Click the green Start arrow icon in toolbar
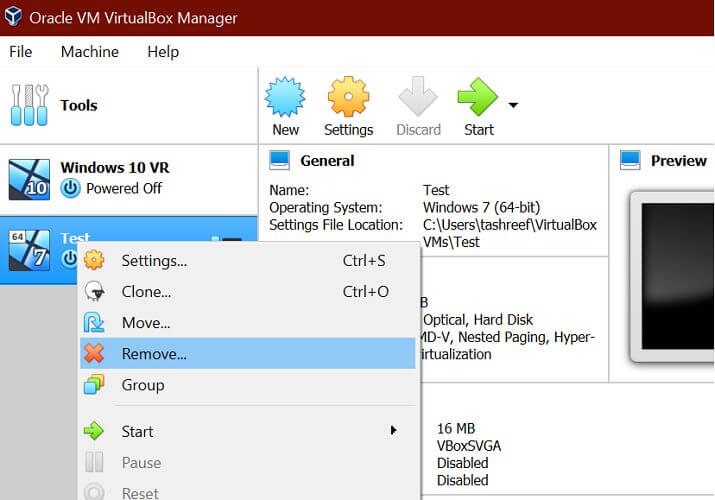The width and height of the screenshot is (715, 500). tap(477, 99)
